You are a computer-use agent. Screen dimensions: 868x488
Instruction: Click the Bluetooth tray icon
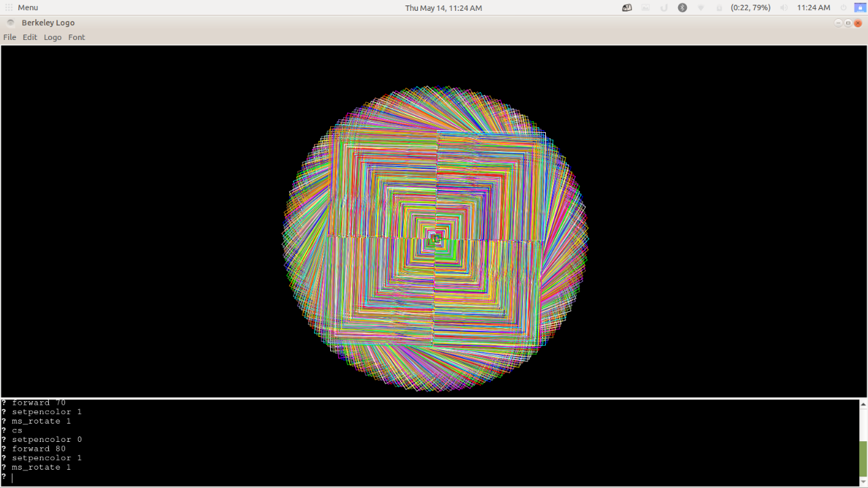point(682,7)
